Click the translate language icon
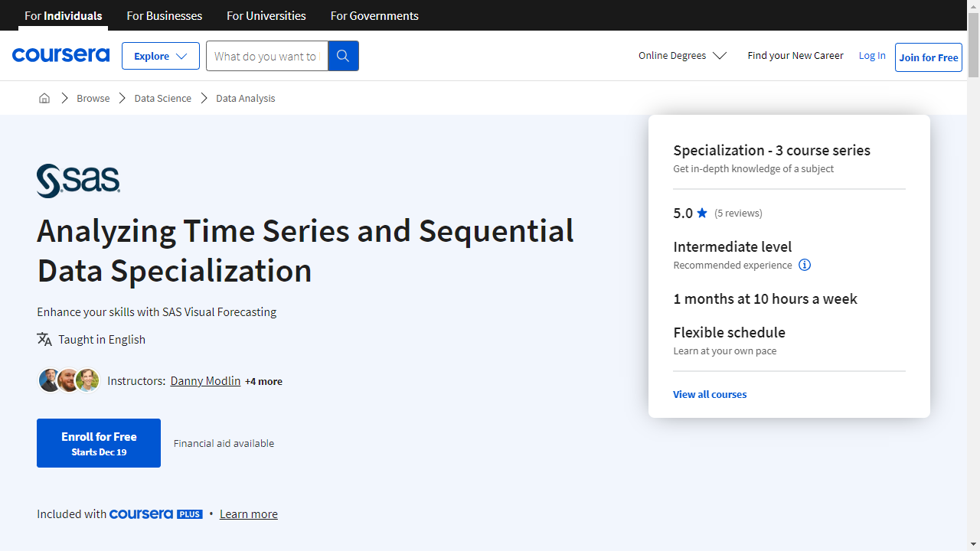The width and height of the screenshot is (980, 551). pos(44,339)
